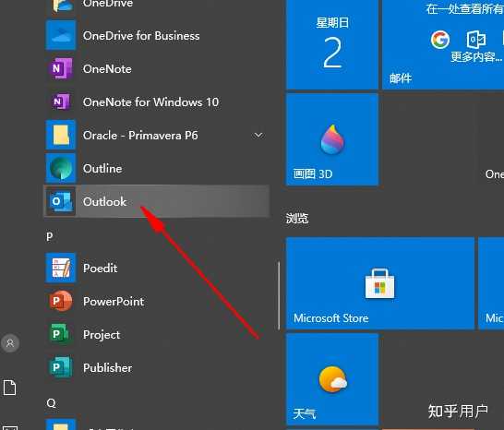Click the 浏览 tile group heading
This screenshot has width=504, height=430.
(x=297, y=219)
